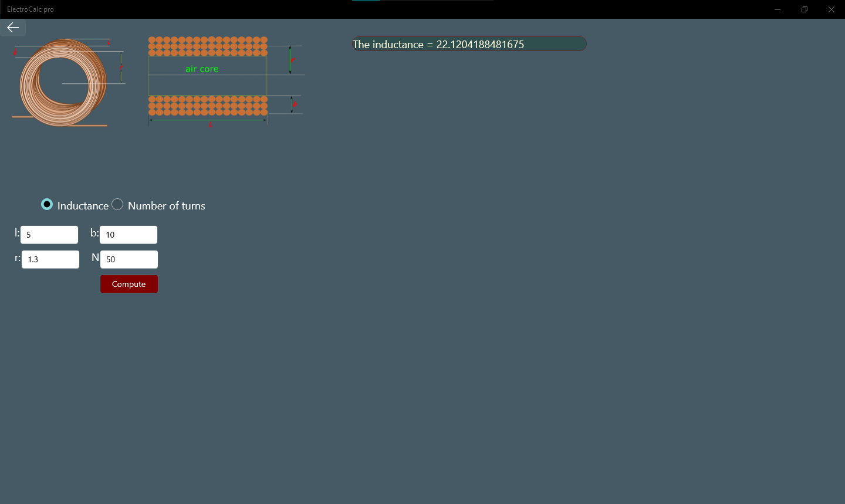Select the Number of turns radio button

tap(117, 205)
